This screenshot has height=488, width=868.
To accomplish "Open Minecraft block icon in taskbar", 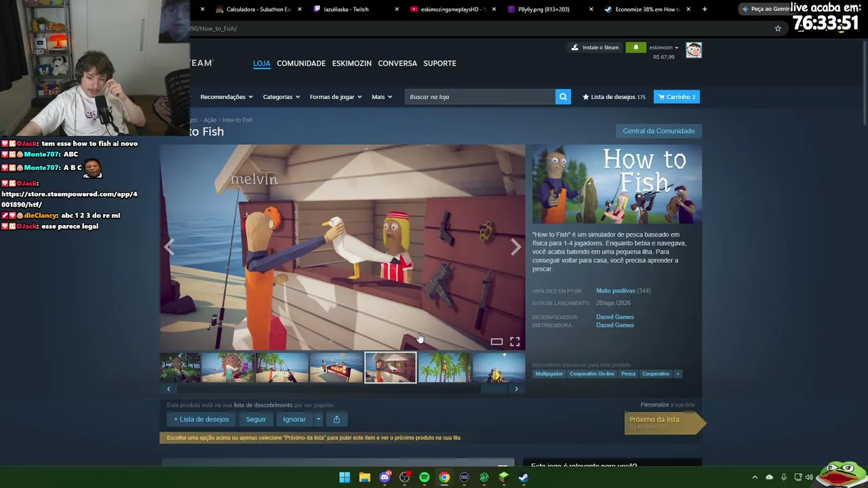I will click(x=504, y=477).
